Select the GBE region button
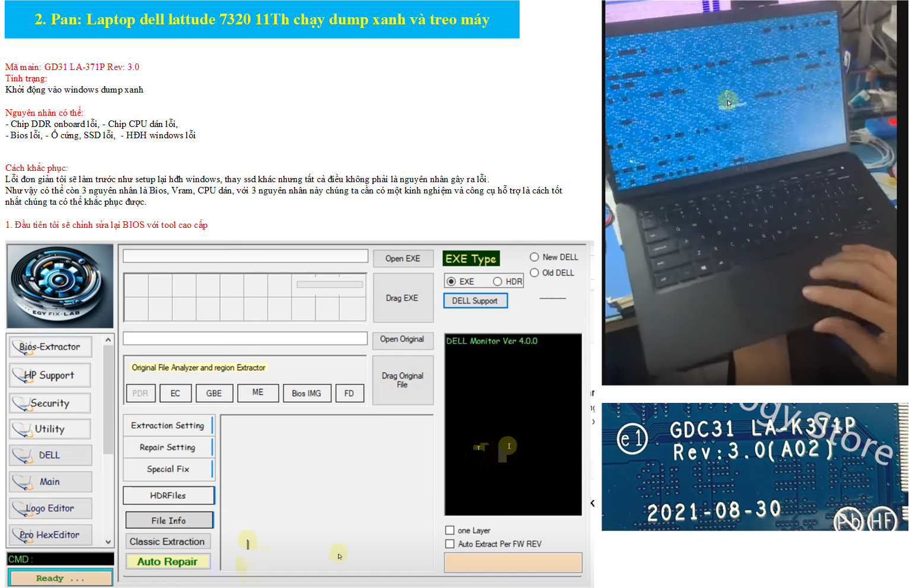 tap(214, 393)
